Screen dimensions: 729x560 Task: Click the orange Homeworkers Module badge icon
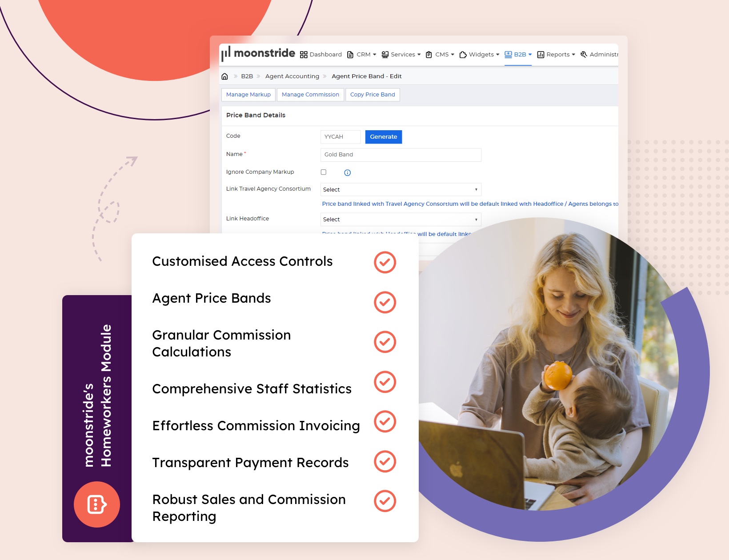[x=97, y=504]
